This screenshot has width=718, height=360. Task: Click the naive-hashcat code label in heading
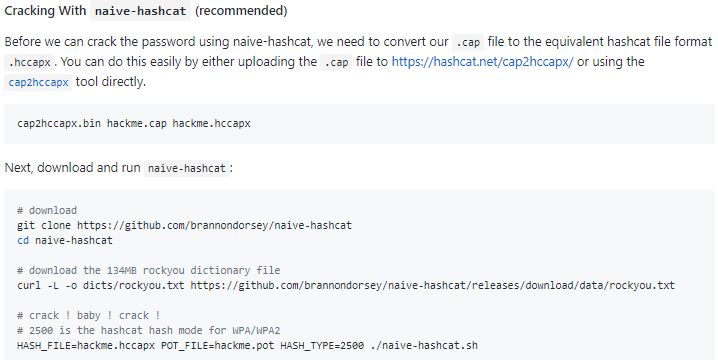[141, 11]
